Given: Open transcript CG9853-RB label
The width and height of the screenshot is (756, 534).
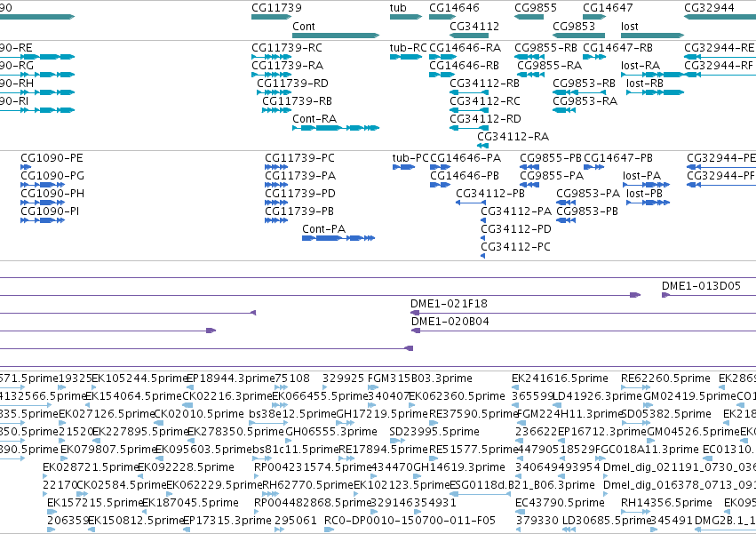Looking at the screenshot, I should tap(584, 84).
